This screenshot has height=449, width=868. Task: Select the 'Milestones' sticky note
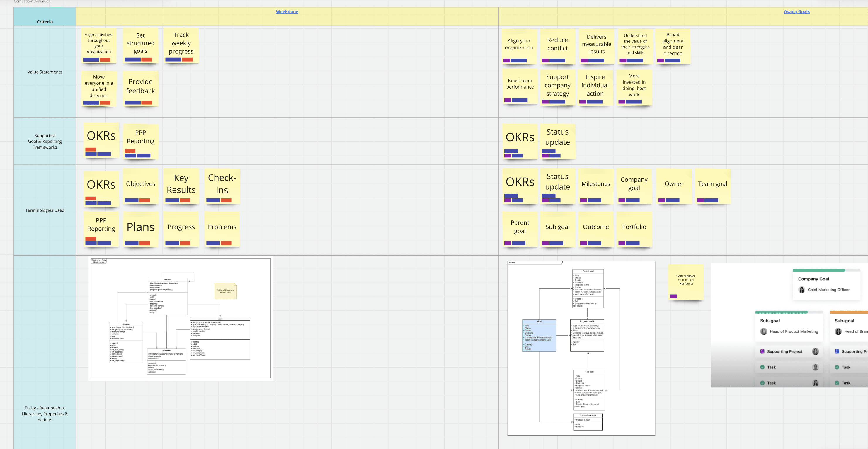pyautogui.click(x=596, y=186)
